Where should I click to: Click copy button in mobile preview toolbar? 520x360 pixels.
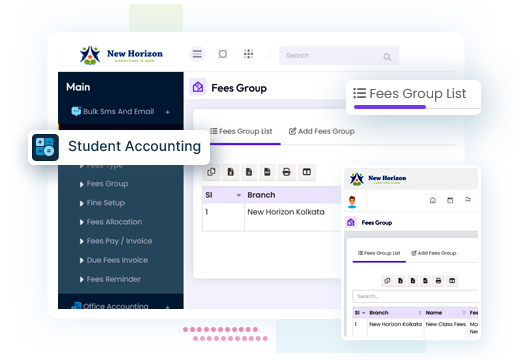pos(387,281)
